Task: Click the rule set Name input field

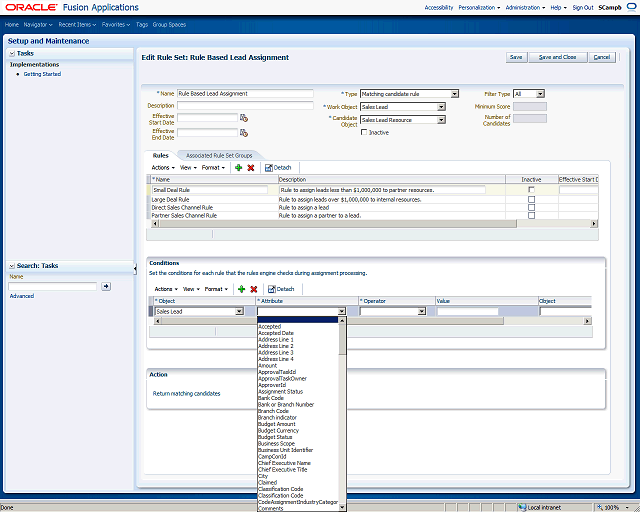Action: pyautogui.click(x=245, y=93)
